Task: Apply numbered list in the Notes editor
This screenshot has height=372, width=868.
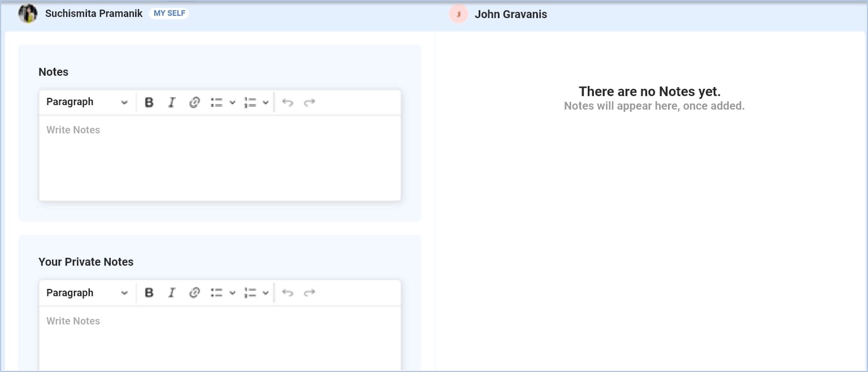Action: [x=250, y=102]
